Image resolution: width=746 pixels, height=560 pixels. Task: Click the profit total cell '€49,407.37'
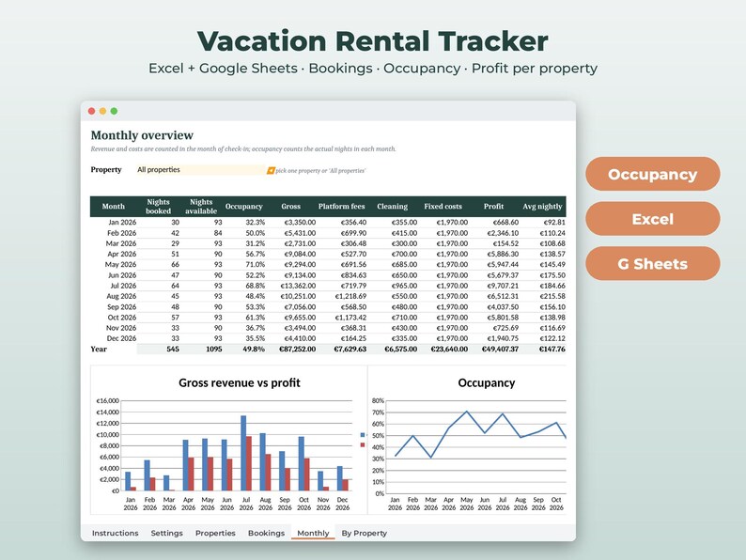(x=500, y=350)
